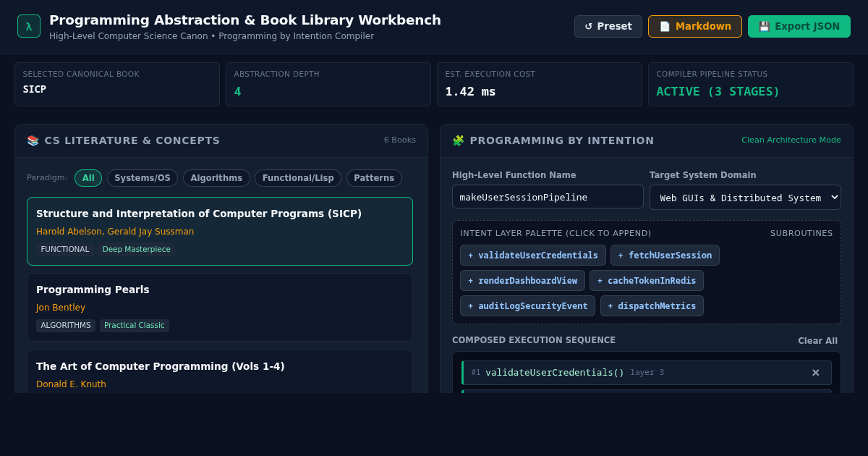Click 'Harold Abelson, Gerald Jay Sussman' author text
Screen dimensions: 868x456
[x=115, y=232]
